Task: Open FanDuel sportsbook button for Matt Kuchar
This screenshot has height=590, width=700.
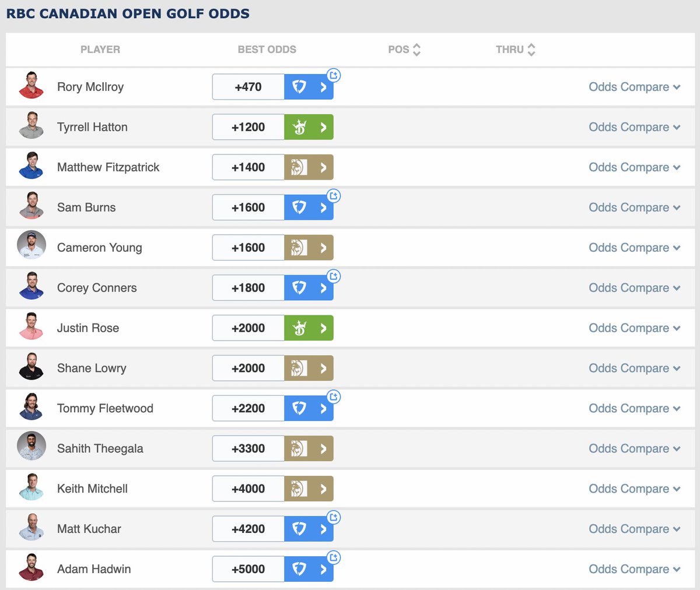Action: pyautogui.click(x=309, y=529)
